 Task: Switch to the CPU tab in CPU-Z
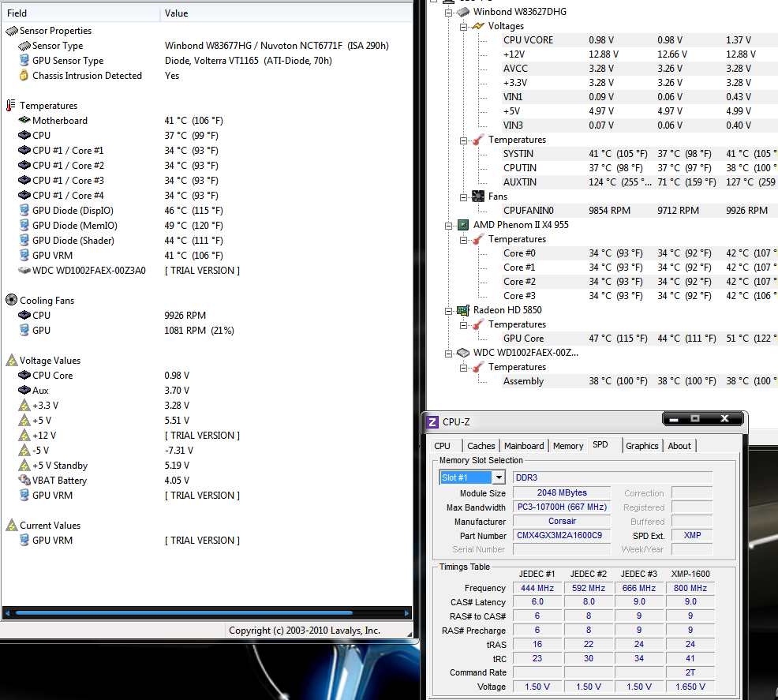tap(442, 446)
